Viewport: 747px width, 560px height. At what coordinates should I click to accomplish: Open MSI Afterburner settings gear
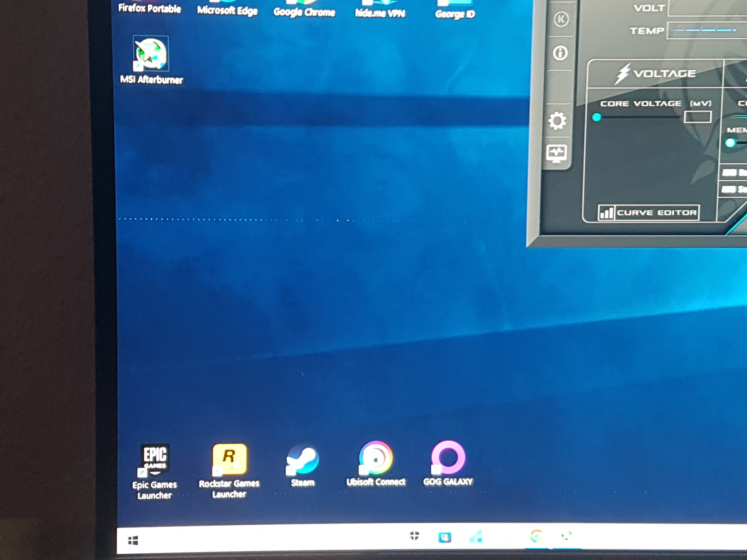tap(557, 121)
